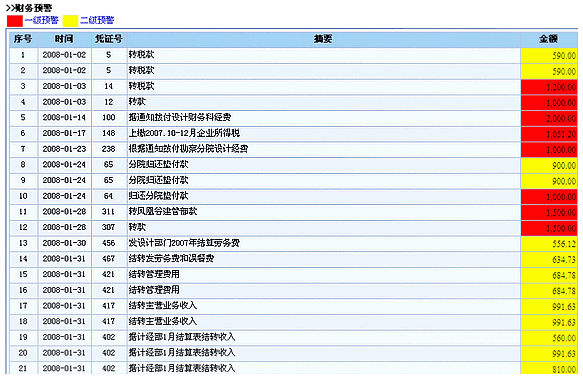The image size is (583, 380).
Task: Select voucher number 456 in row 13
Action: tap(109, 243)
